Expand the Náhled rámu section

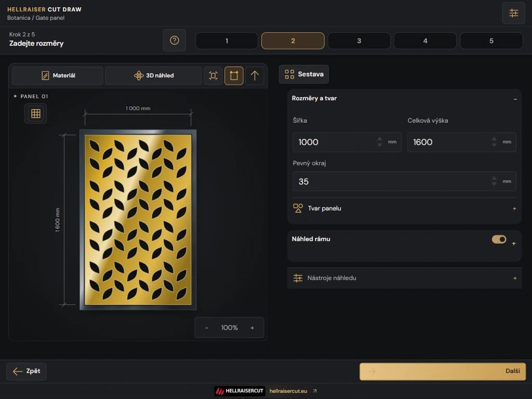tap(514, 244)
